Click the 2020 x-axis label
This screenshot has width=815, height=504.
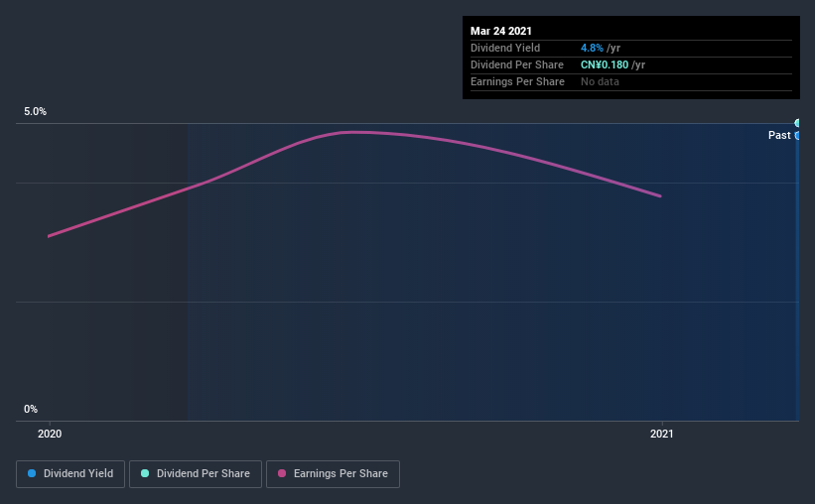pyautogui.click(x=50, y=434)
